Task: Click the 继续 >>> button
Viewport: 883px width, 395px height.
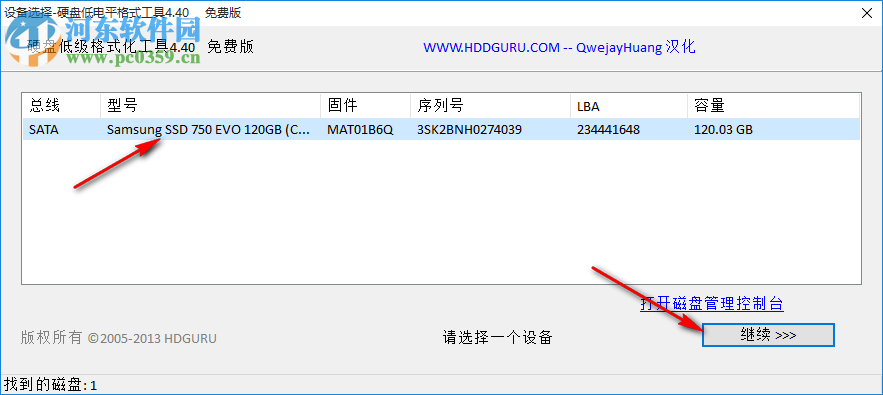Action: (768, 335)
